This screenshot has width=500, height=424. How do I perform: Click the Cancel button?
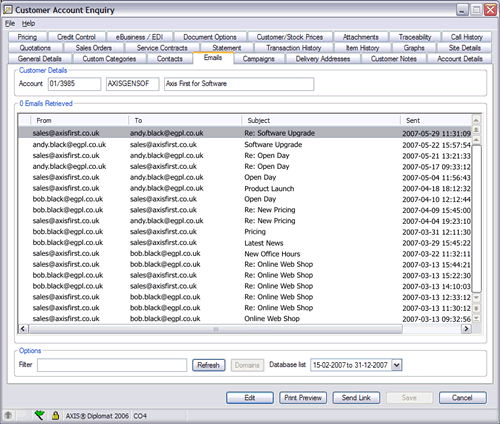click(462, 398)
